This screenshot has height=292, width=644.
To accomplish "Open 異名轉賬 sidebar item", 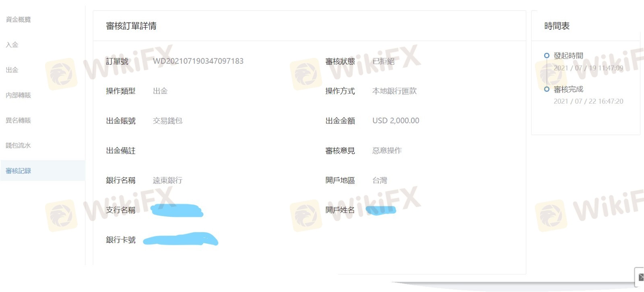I will [18, 120].
